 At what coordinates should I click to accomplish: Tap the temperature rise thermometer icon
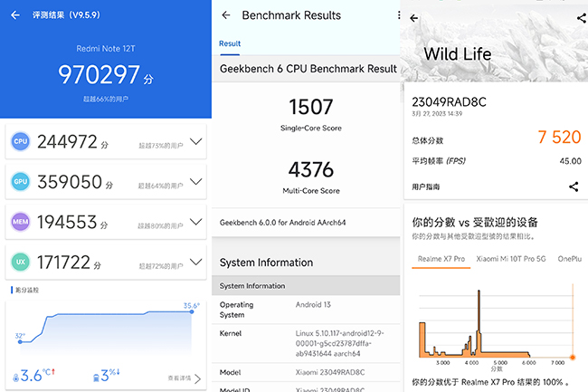point(15,378)
